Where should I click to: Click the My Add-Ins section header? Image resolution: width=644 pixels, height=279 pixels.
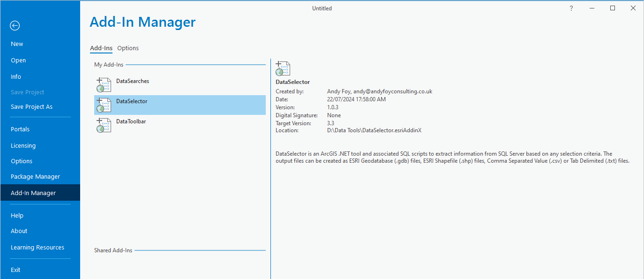pyautogui.click(x=109, y=65)
